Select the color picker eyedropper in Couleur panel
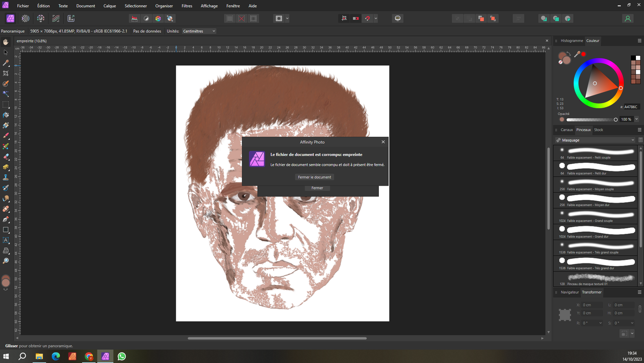This screenshot has width=644, height=363. pos(577,54)
